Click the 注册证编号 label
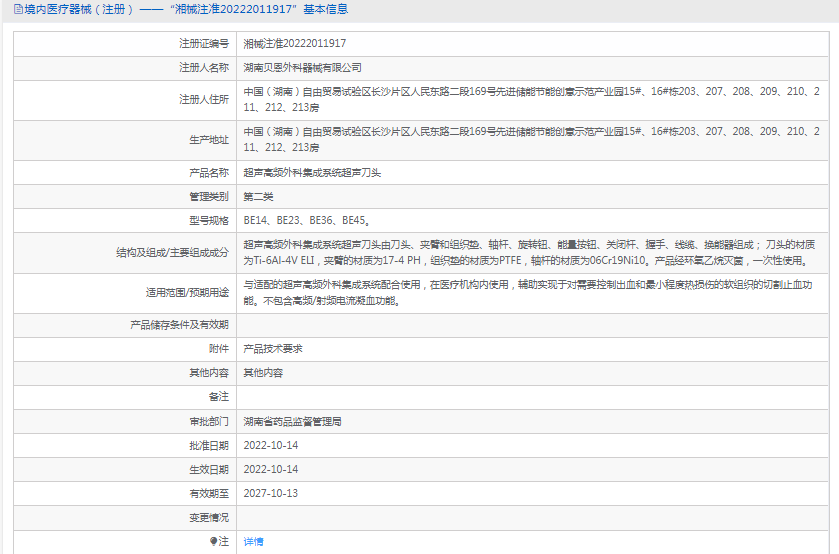The width and height of the screenshot is (839, 554). (x=204, y=43)
